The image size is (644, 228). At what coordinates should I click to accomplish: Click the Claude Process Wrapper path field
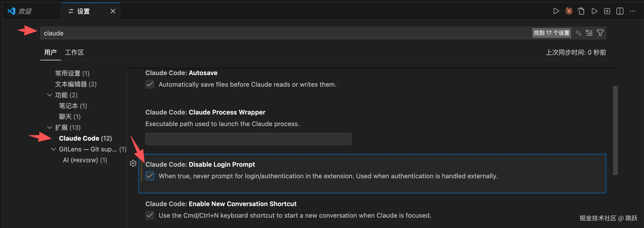[248, 139]
